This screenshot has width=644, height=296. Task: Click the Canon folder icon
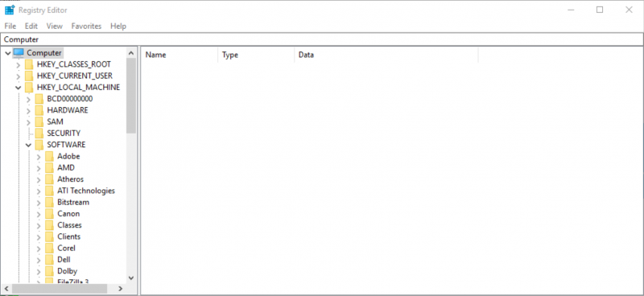[x=49, y=214]
